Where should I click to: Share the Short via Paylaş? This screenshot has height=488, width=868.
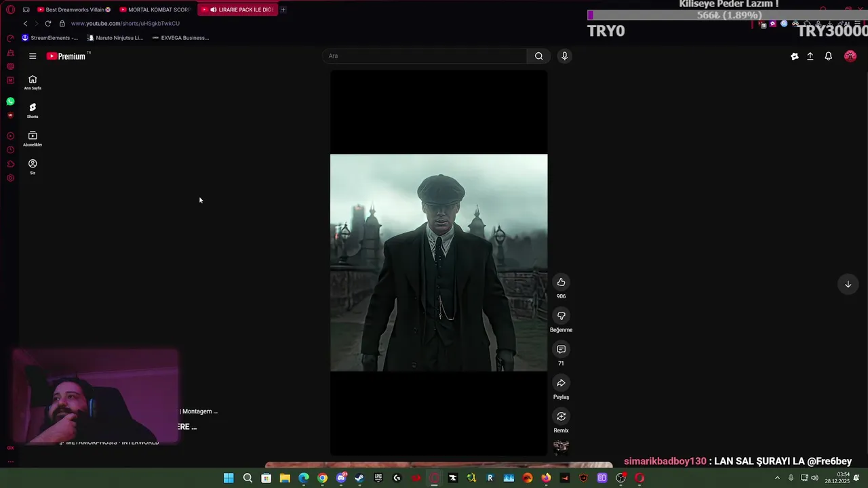click(561, 383)
